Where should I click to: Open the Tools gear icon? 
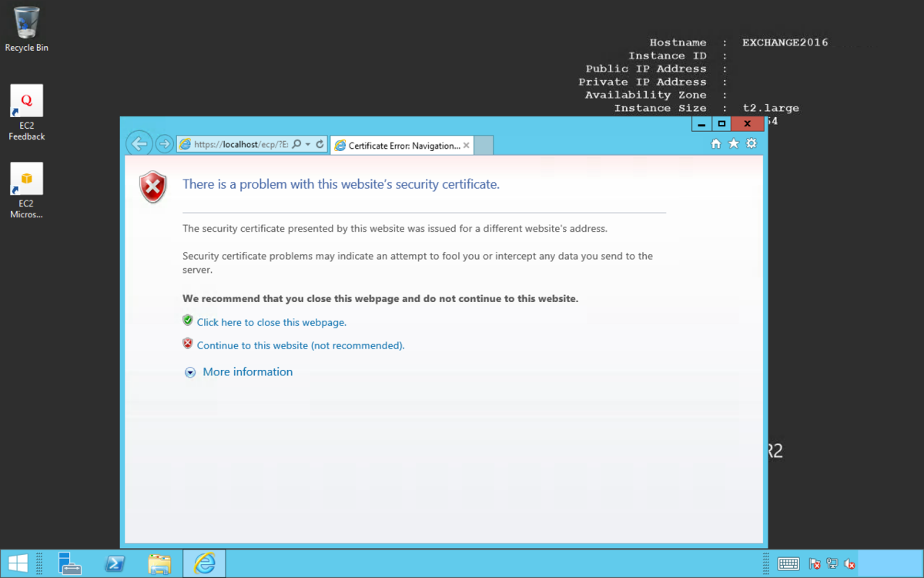pyautogui.click(x=752, y=144)
